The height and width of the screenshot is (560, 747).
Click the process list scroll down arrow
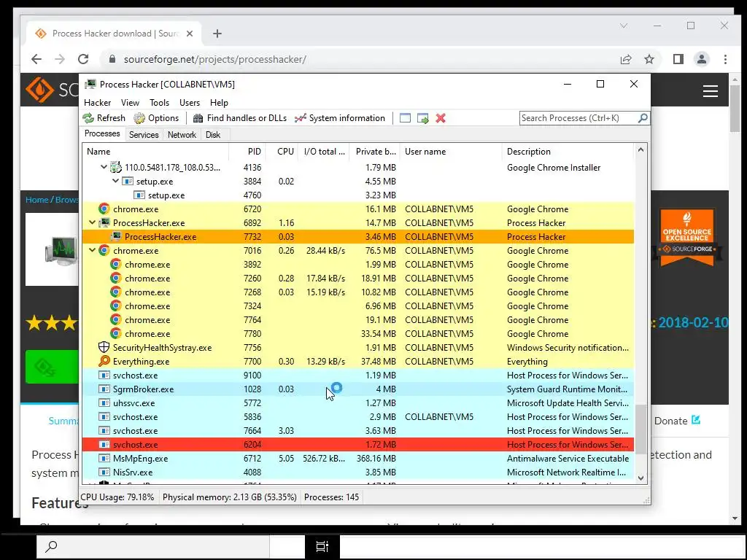640,478
